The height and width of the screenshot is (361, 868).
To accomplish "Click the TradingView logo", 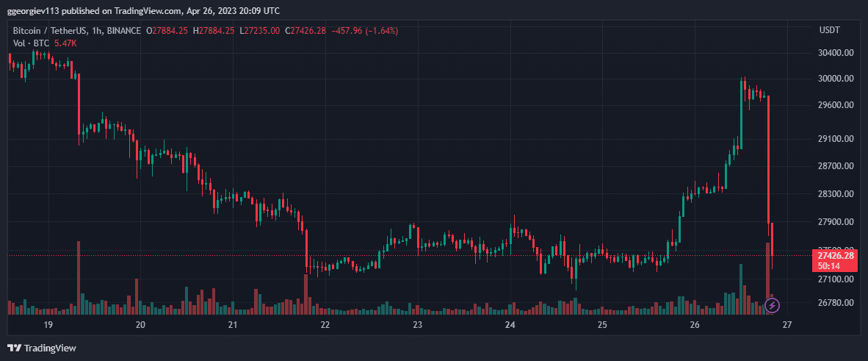I will pyautogui.click(x=42, y=349).
